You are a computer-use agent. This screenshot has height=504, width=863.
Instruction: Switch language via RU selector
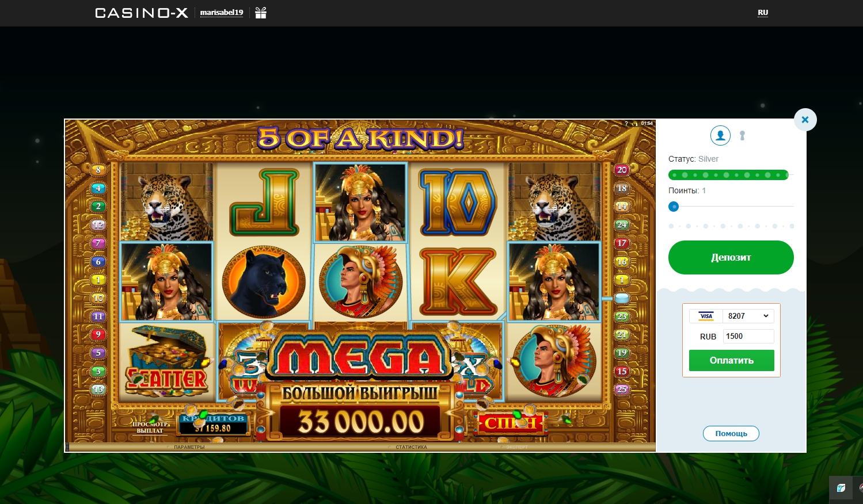(763, 13)
